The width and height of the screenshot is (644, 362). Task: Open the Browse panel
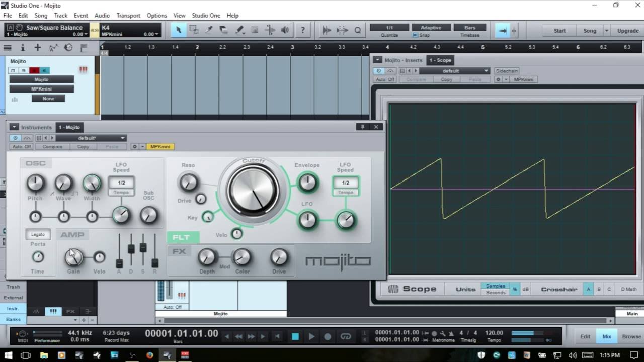click(631, 336)
